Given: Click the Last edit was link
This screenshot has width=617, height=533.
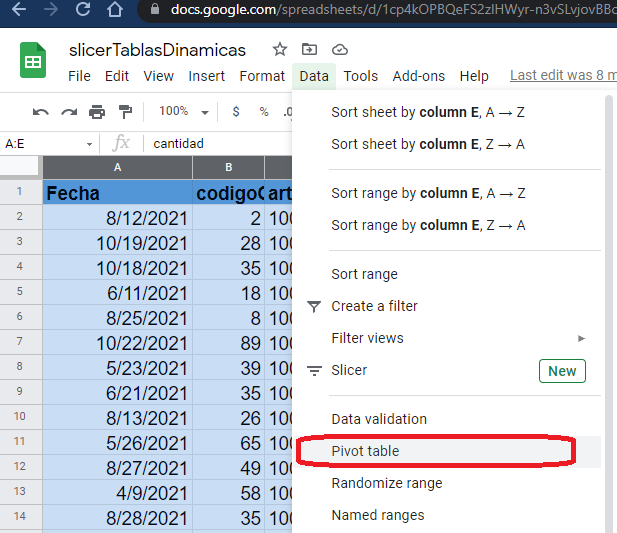Looking at the screenshot, I should (x=563, y=75).
